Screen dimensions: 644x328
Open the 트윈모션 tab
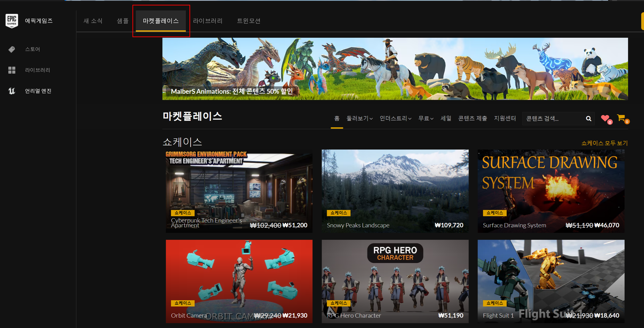tap(248, 21)
